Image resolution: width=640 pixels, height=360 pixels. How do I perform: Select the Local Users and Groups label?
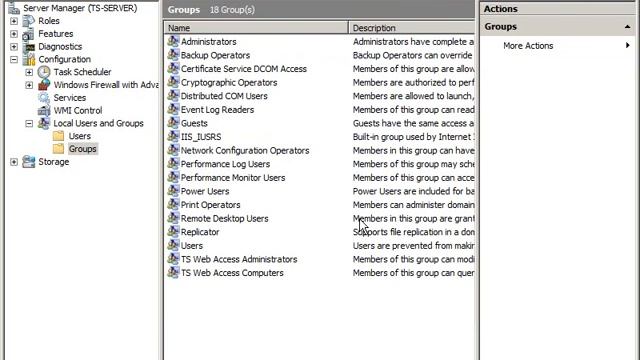point(98,123)
